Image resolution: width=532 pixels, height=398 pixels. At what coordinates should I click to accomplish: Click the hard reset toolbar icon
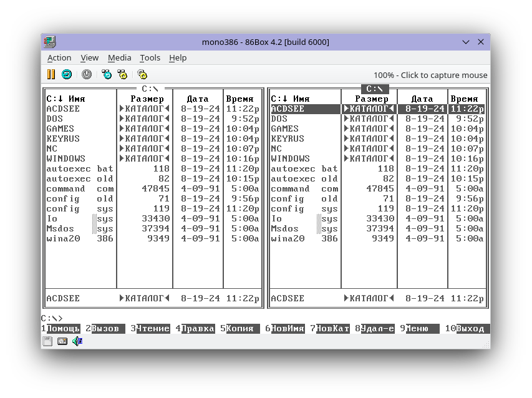tap(67, 74)
